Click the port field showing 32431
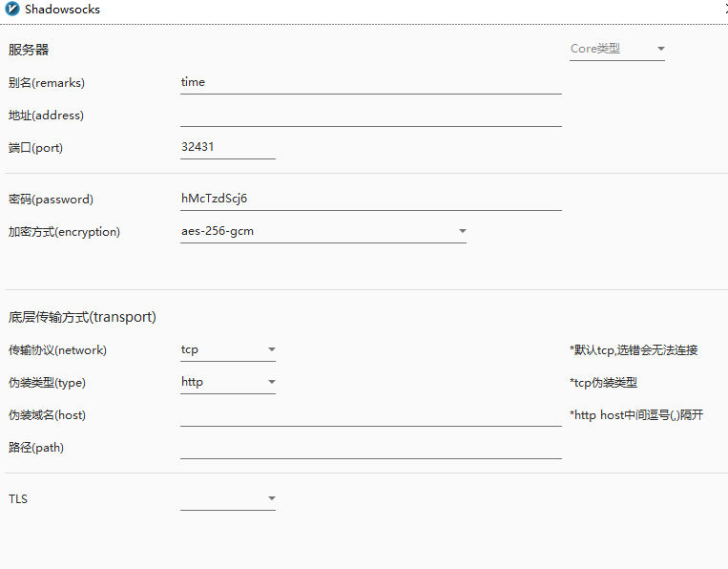728x569 pixels. [228, 147]
